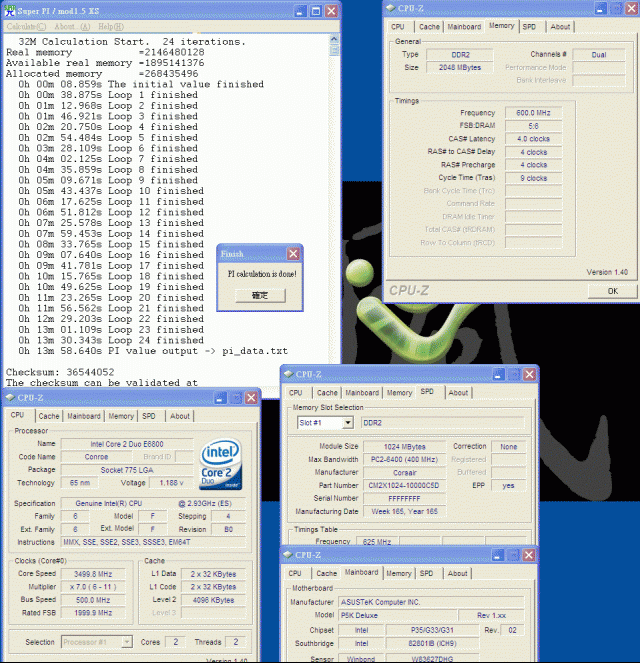Click the CPU-Z icon in the Mainboard window title bar
Viewport: 640px width, 663px height.
point(288,554)
